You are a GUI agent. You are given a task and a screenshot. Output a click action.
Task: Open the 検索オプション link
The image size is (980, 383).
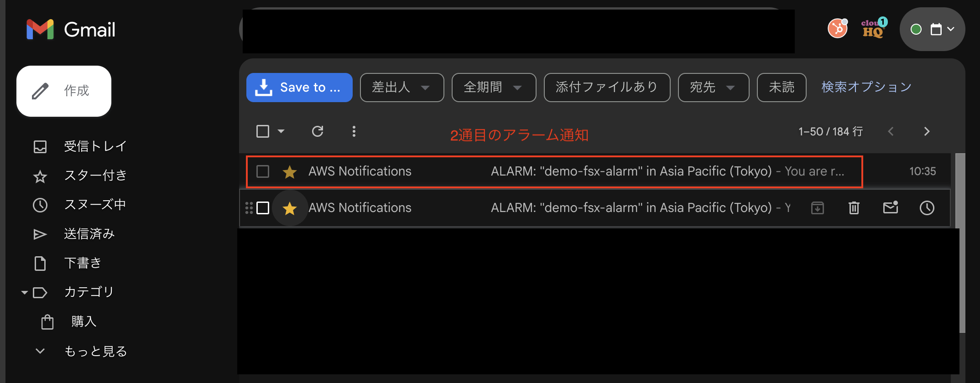point(866,87)
